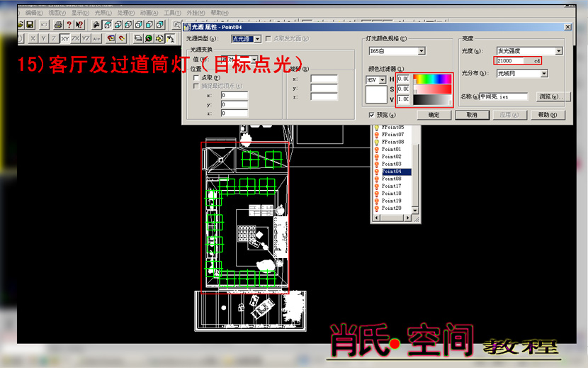Enable the 点取 checkbox under 位置
Screen dimensions: 588x368
coord(196,78)
